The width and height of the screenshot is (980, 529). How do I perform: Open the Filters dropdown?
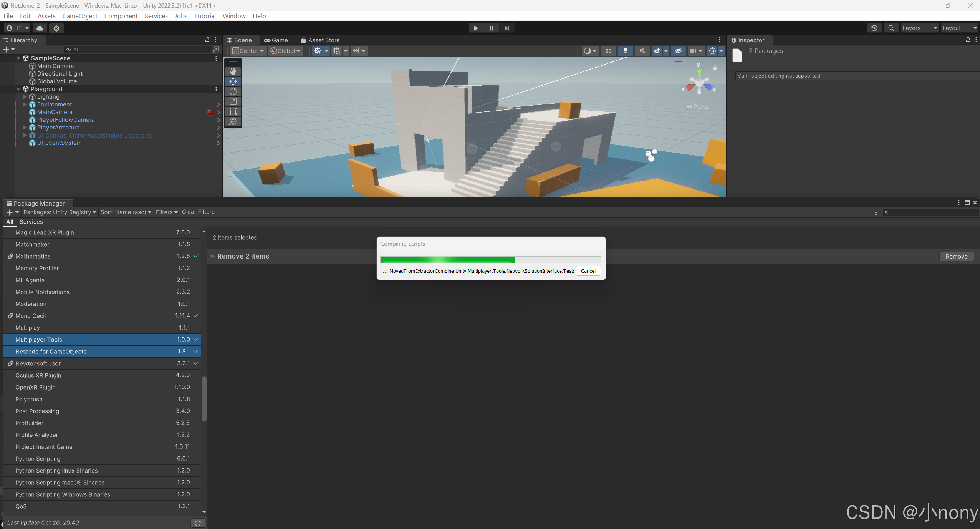click(x=167, y=212)
